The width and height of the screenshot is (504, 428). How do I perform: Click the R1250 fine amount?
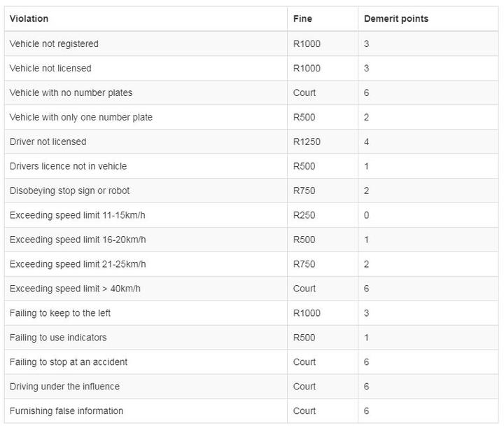307,141
